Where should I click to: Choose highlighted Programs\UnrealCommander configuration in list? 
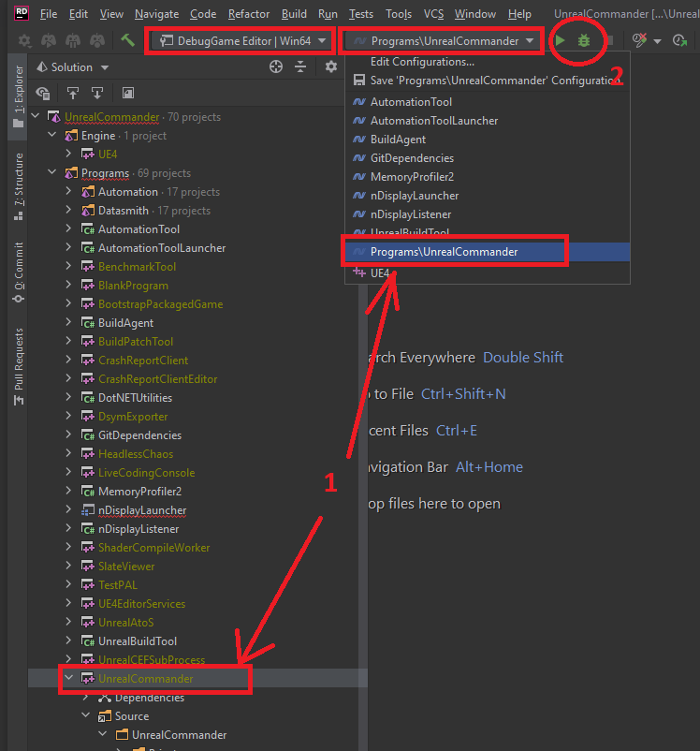488,252
